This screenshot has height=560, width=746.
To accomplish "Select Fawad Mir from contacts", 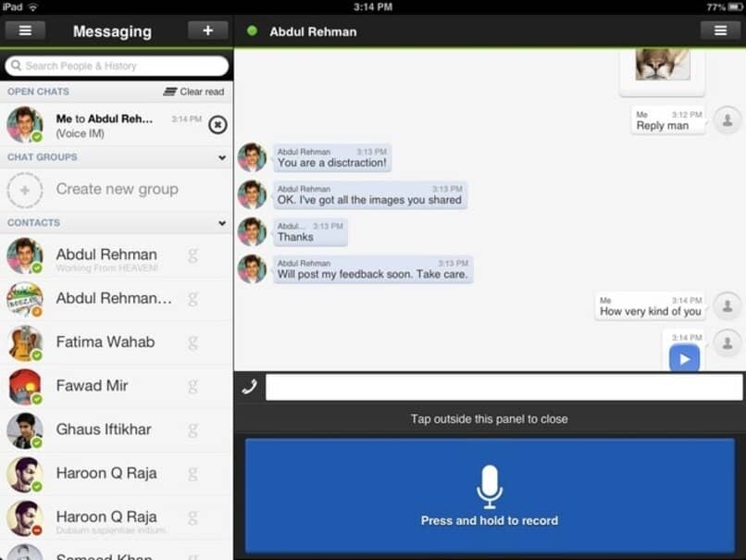I will (x=92, y=385).
